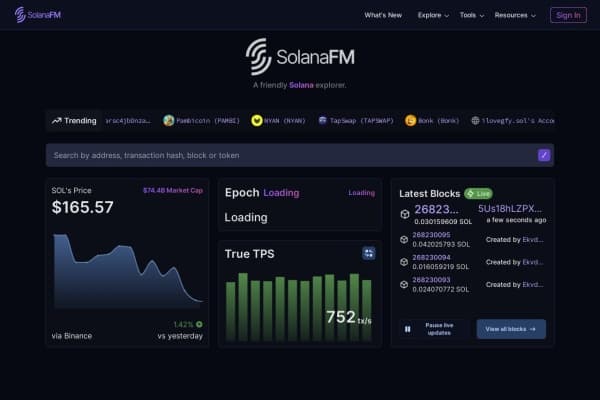Open the ilovegfy.sol account trending entry
Viewport: 600px width, 400px height.
pyautogui.click(x=512, y=121)
